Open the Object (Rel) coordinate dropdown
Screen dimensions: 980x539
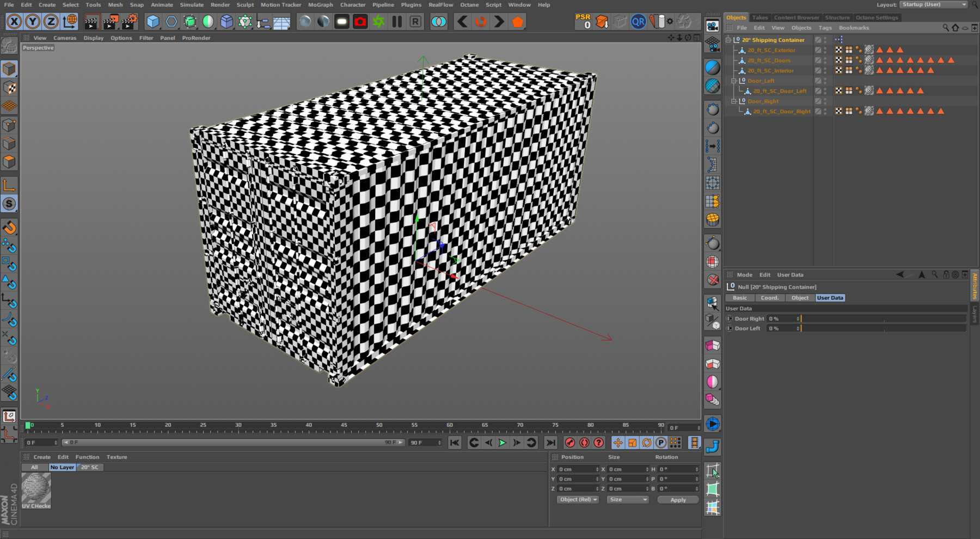tap(578, 499)
